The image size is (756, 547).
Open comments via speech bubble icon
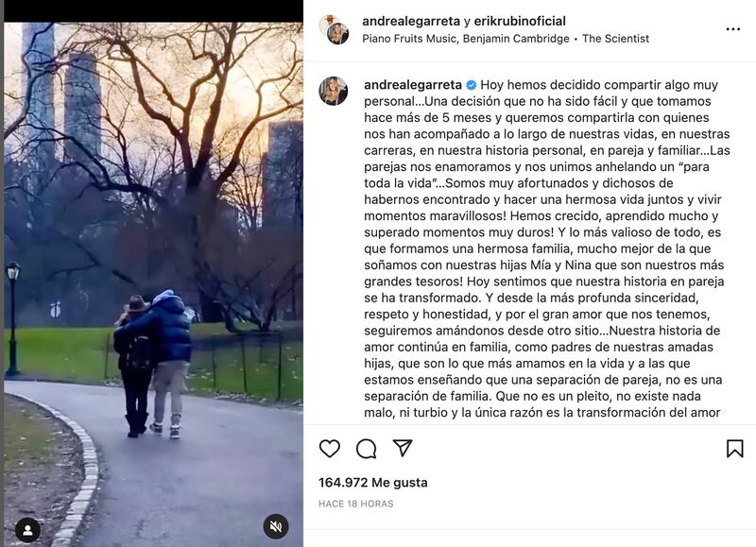coord(367,448)
